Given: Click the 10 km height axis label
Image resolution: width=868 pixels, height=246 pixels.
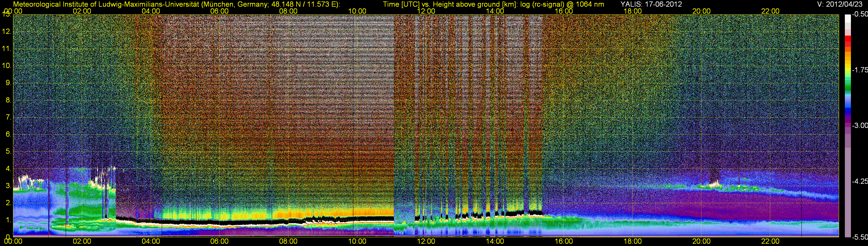Looking at the screenshot, I should click(x=6, y=65).
